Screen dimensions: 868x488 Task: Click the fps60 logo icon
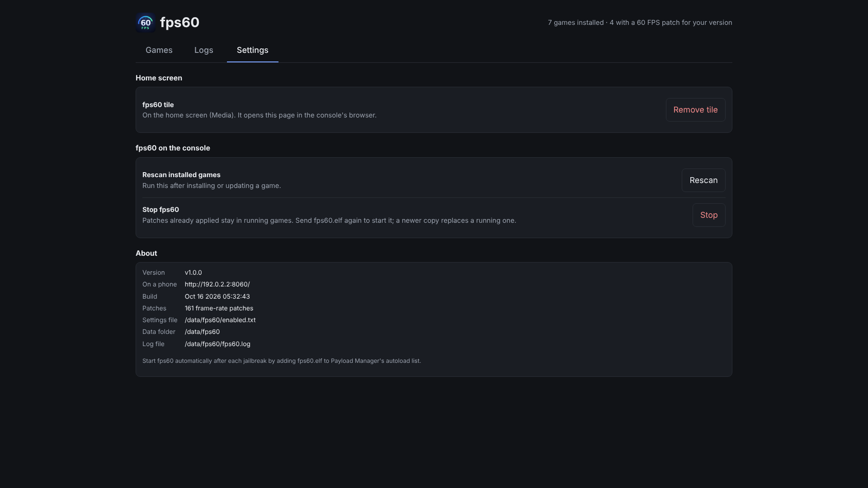tap(146, 23)
